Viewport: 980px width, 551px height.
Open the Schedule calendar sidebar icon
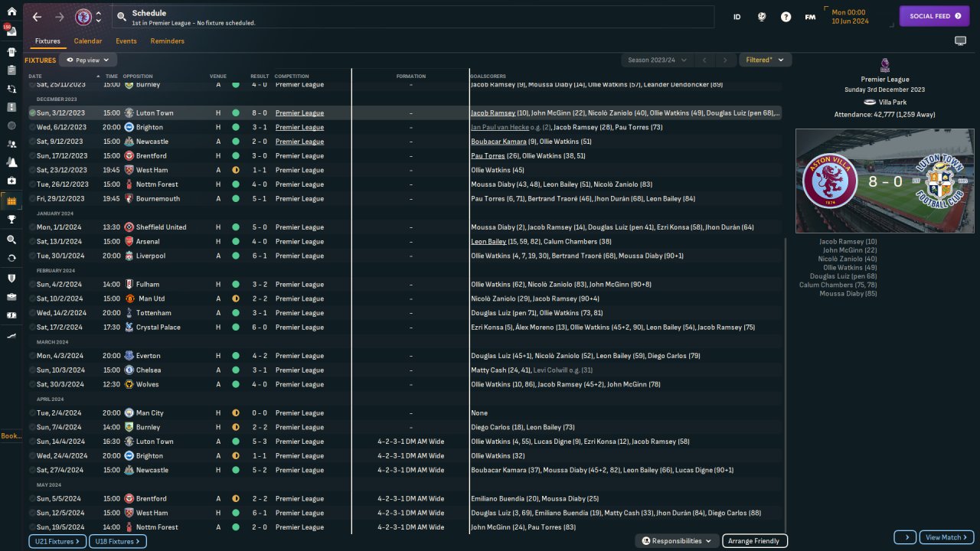(x=11, y=201)
